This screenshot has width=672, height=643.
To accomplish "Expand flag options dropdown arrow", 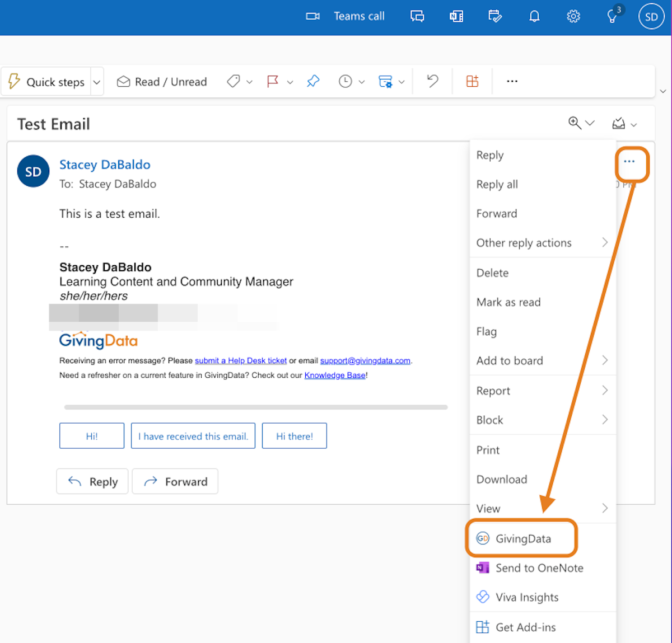I will click(290, 82).
